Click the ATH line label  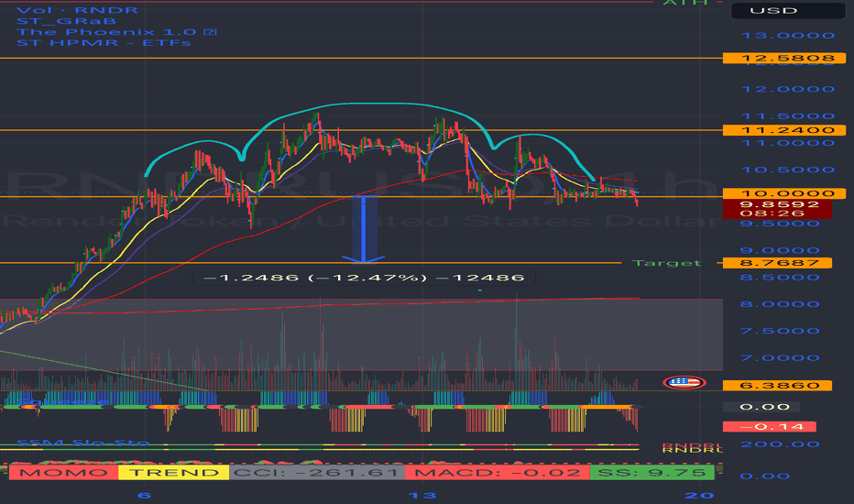[684, 3]
